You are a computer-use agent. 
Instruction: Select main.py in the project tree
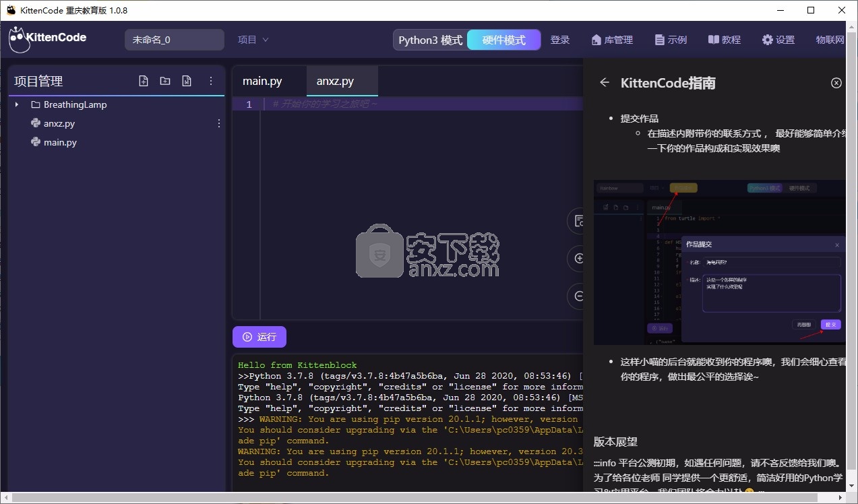(x=60, y=142)
